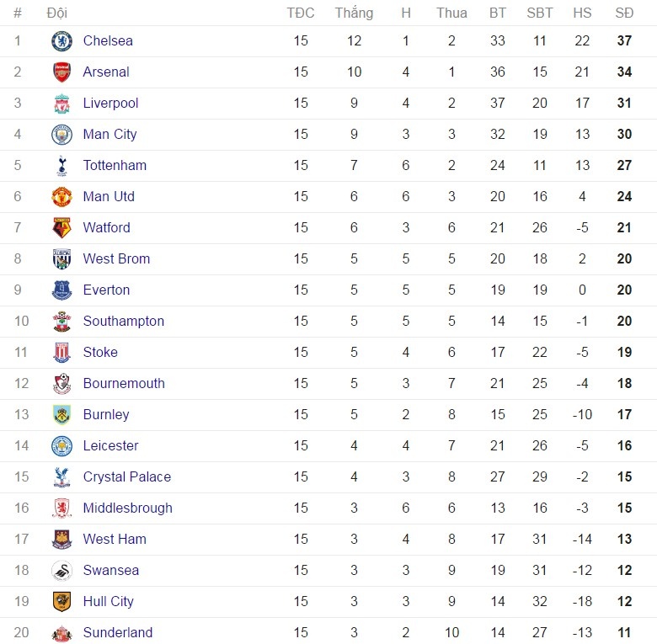The width and height of the screenshot is (657, 644).
Task: Click the Southampton club crest icon
Action: (x=61, y=322)
